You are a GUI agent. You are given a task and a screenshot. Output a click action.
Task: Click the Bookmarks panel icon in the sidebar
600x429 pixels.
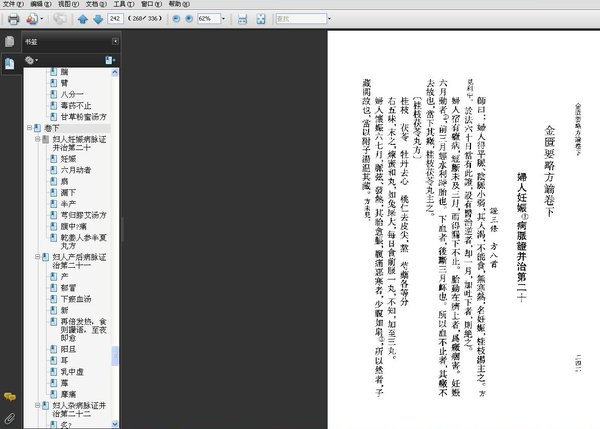[10, 63]
